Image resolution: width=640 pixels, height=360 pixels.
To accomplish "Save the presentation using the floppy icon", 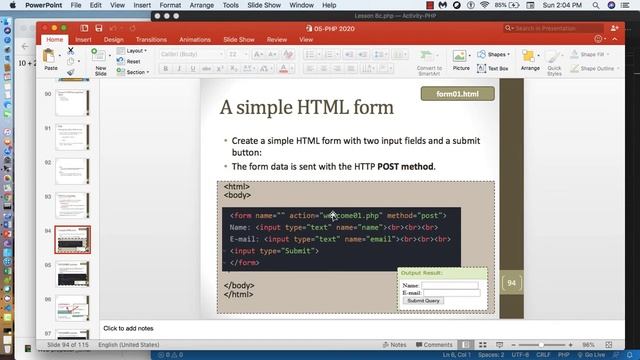I will (x=99, y=28).
